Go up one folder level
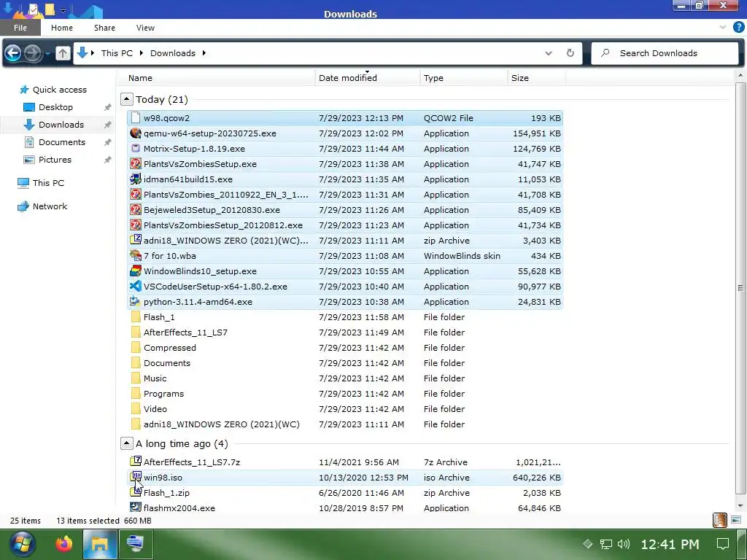Screen dimensions: 747x560 pos(63,52)
